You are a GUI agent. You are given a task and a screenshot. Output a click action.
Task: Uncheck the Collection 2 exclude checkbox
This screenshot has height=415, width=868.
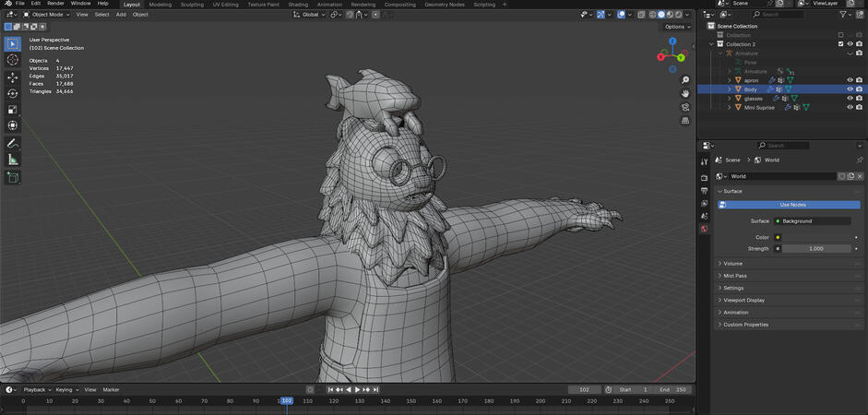click(x=840, y=44)
